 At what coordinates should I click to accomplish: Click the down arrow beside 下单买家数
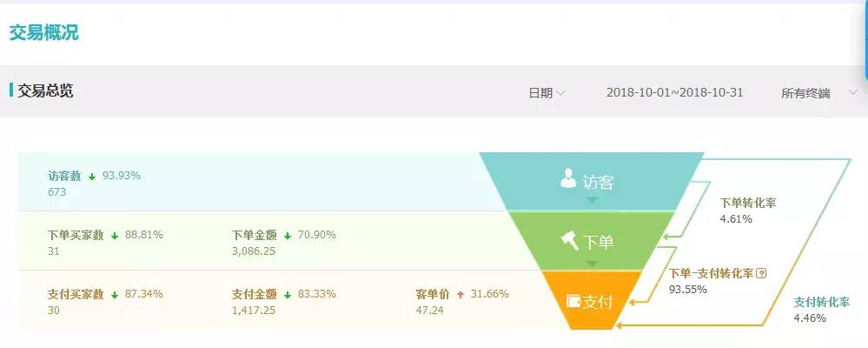pyautogui.click(x=114, y=235)
